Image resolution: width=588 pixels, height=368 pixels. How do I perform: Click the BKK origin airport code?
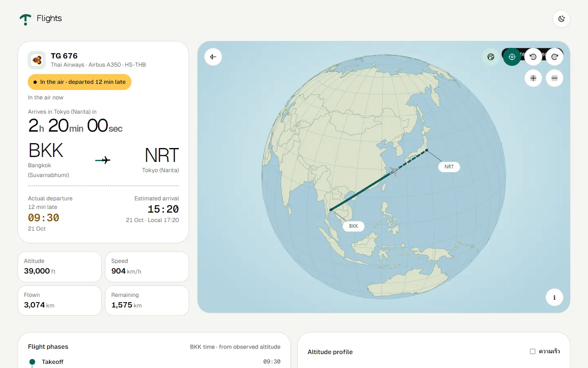click(46, 150)
